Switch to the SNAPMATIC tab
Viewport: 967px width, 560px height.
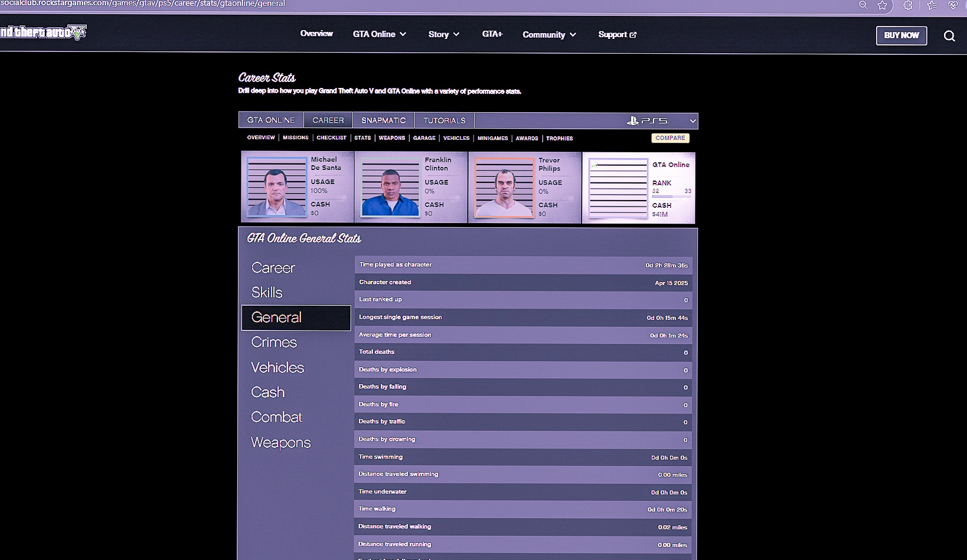click(383, 120)
